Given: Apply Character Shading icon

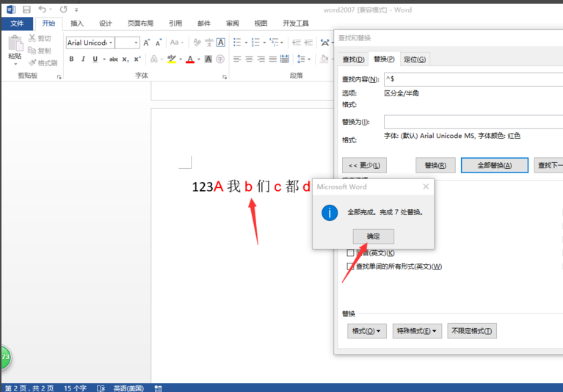Looking at the screenshot, I should (208, 59).
